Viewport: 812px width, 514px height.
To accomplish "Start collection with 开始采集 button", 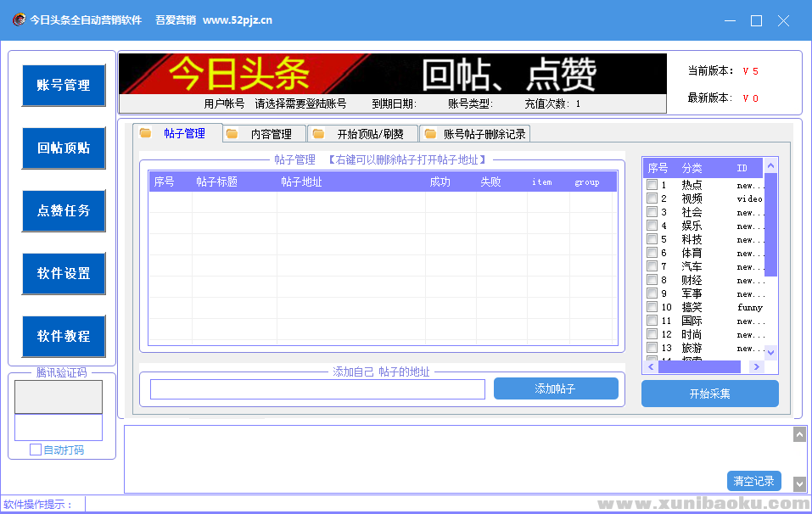I will pyautogui.click(x=709, y=394).
